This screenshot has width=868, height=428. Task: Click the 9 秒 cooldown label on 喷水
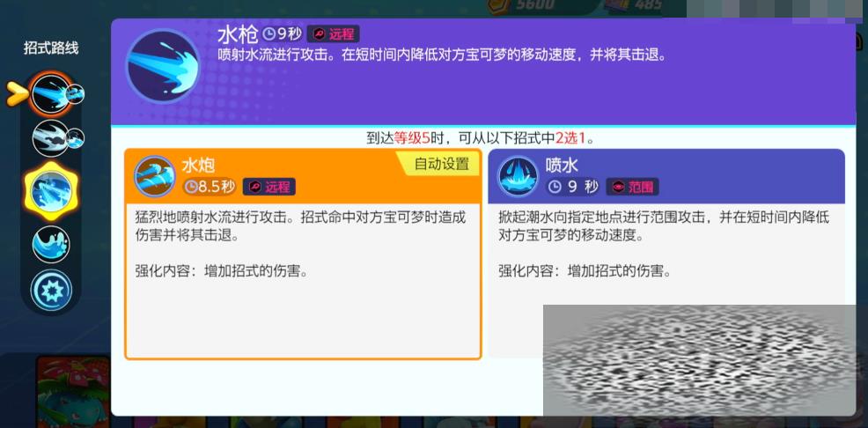[573, 187]
